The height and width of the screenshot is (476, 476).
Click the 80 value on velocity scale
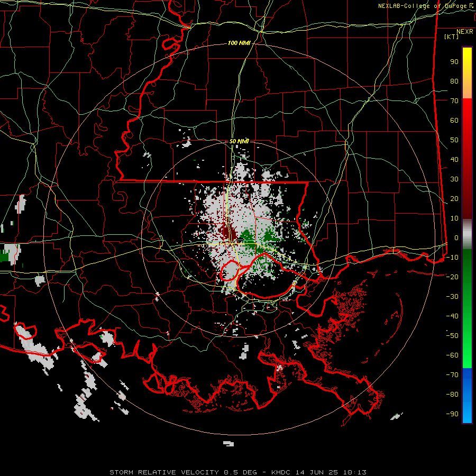[x=454, y=81]
